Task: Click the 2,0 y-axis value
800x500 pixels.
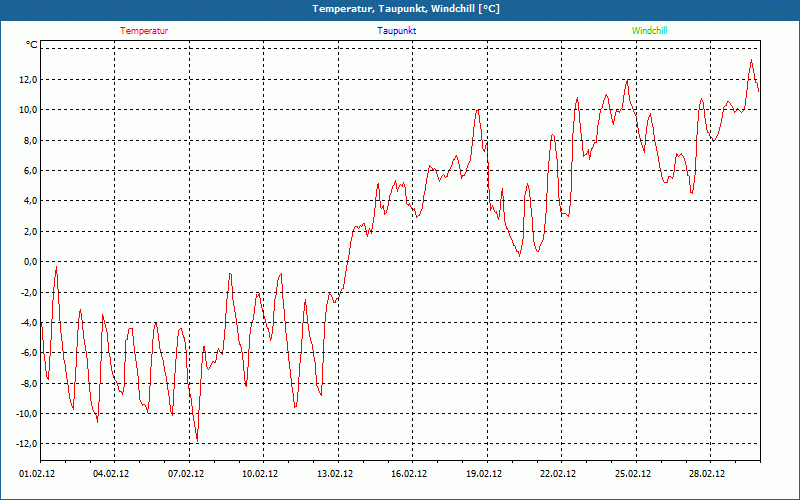Action: click(31, 232)
